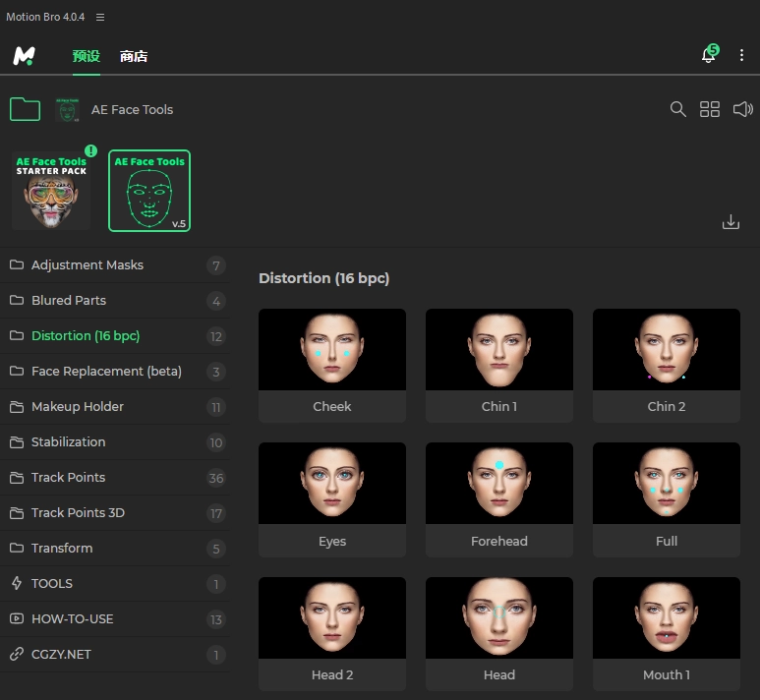Click the green exclamation update badge
760x700 pixels.
point(90,150)
